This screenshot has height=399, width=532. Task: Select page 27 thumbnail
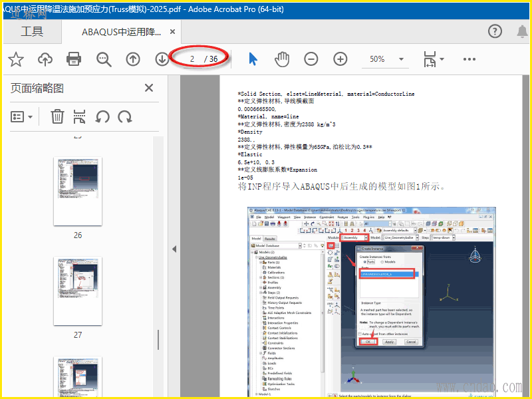[x=78, y=291]
